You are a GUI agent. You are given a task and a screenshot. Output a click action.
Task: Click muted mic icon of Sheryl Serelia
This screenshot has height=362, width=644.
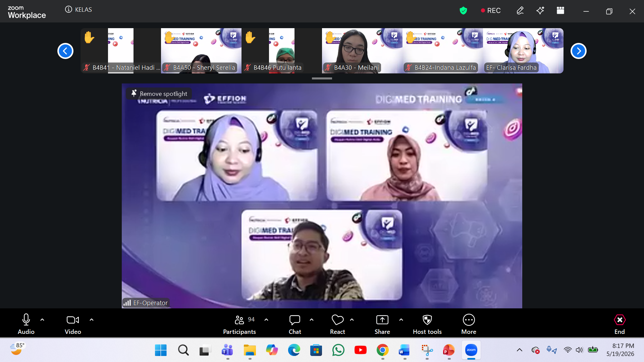167,67
